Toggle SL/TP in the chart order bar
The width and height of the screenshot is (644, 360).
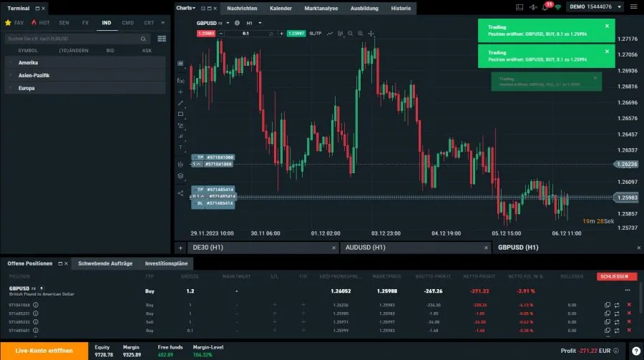(316, 34)
